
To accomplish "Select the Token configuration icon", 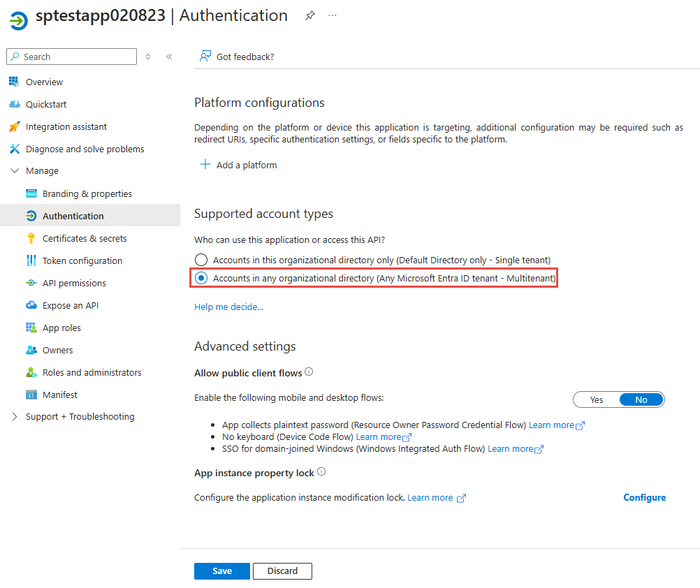I will tap(31, 260).
